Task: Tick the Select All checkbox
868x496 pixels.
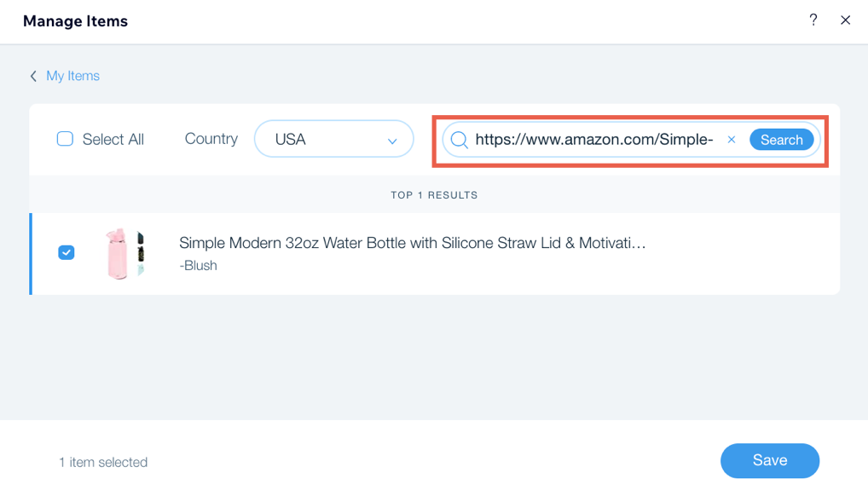Action: click(x=65, y=139)
